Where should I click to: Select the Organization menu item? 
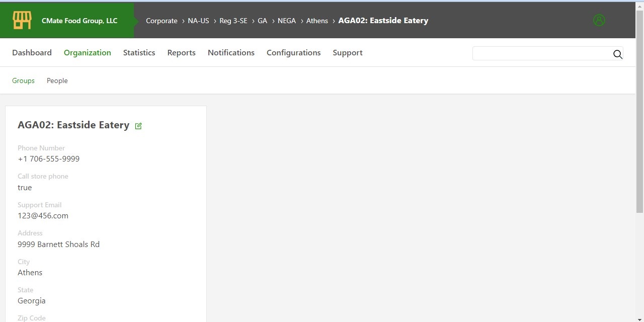tap(87, 53)
